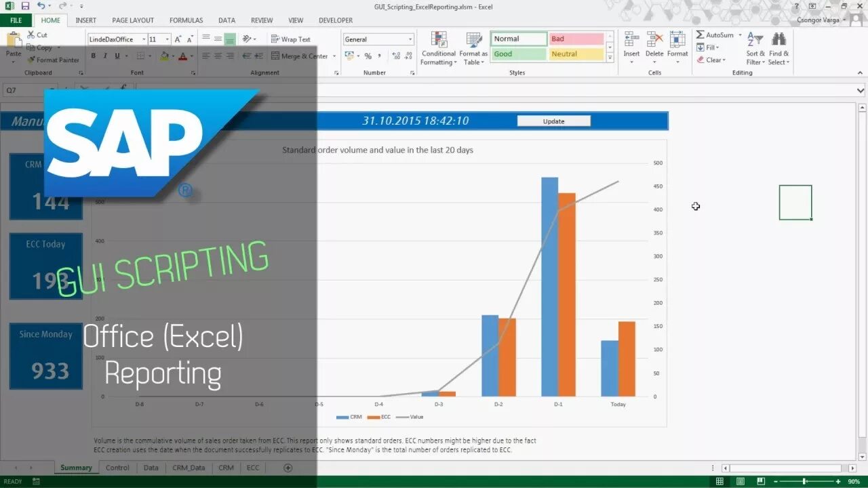
Task: Zoom out with the minus icon
Action: [776, 481]
